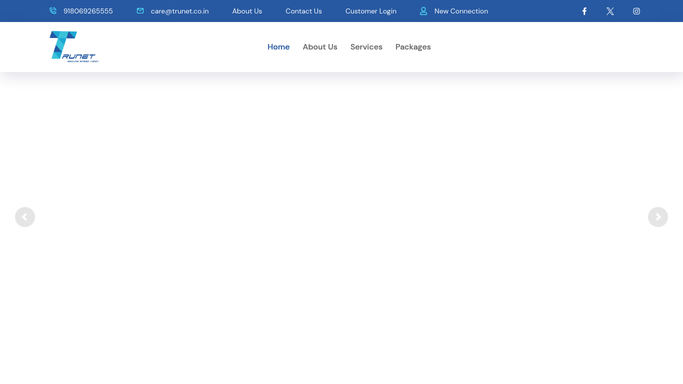Go to Customer Login
The image size is (683, 384).
(x=371, y=11)
